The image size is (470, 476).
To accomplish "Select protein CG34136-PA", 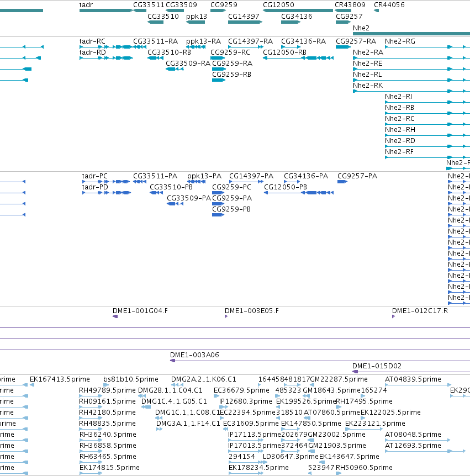I will pos(306,176).
